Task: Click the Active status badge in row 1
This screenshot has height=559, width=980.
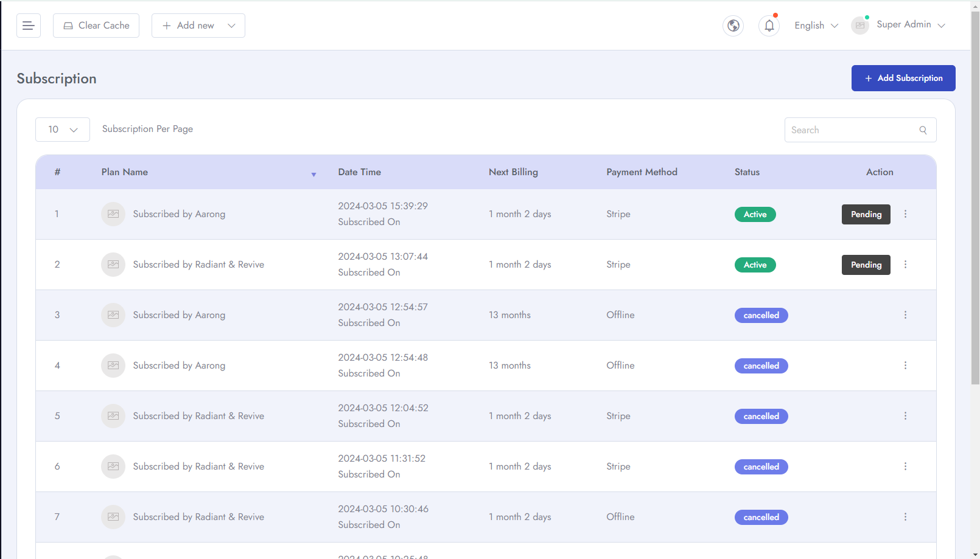Action: [755, 214]
